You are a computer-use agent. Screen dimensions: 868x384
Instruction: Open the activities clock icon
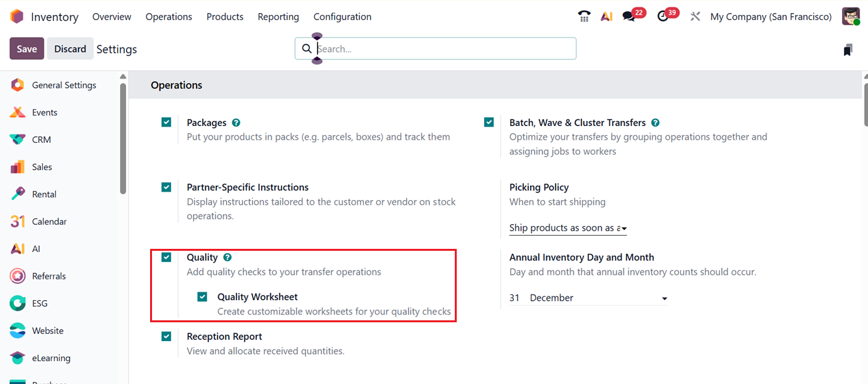click(663, 17)
